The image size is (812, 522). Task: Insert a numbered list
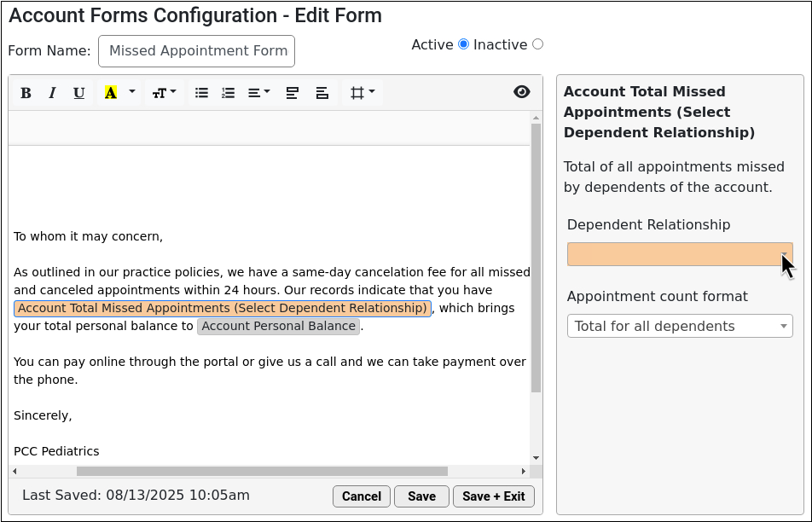click(228, 93)
